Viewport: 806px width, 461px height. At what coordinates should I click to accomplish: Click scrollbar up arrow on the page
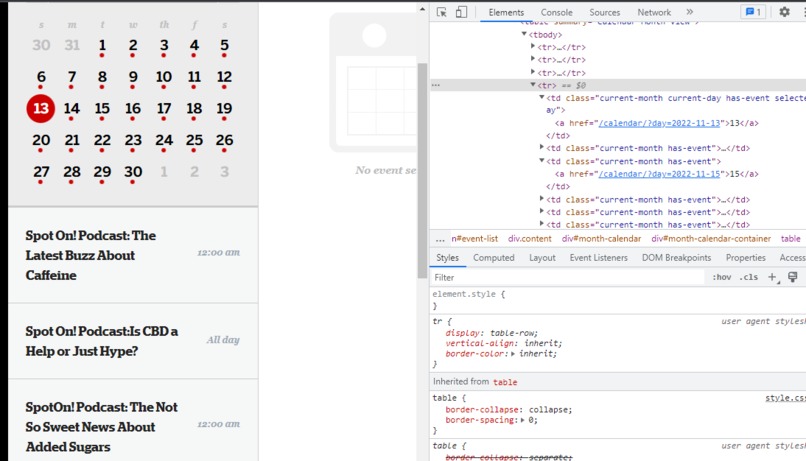[x=423, y=9]
